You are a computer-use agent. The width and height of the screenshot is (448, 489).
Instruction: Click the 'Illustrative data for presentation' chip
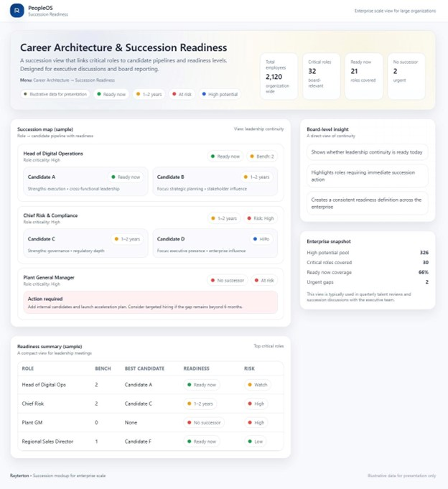coord(55,94)
